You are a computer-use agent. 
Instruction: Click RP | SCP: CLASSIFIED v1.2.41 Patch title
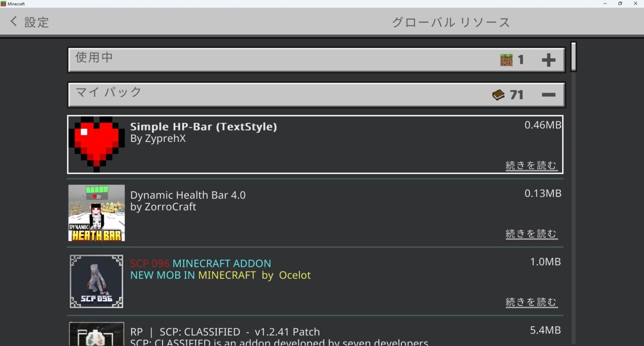pos(225,332)
